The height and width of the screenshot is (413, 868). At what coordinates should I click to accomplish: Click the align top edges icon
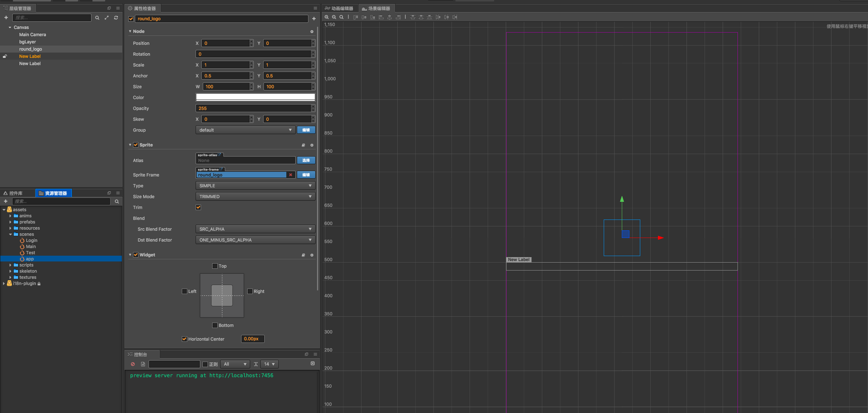point(355,17)
